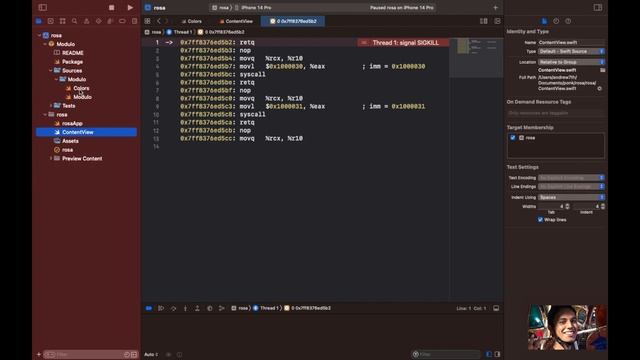Toggle the navigator sidebar button
Viewport: 640px width, 360px height.
click(42, 7)
